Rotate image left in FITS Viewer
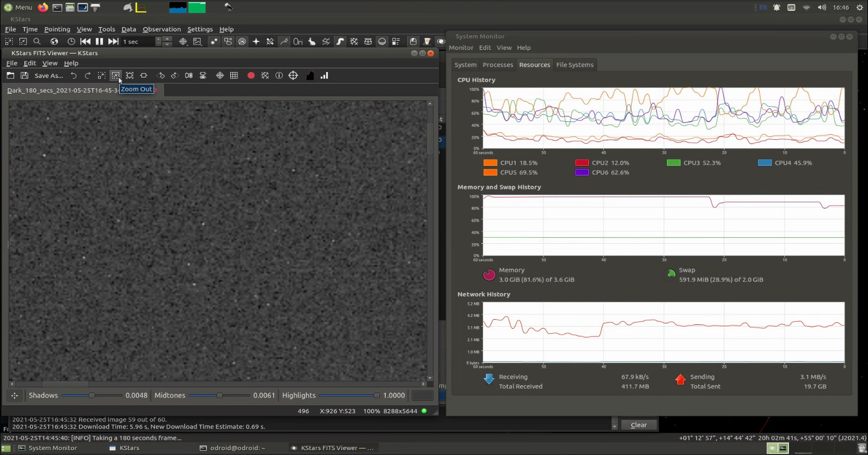 pyautogui.click(x=174, y=76)
